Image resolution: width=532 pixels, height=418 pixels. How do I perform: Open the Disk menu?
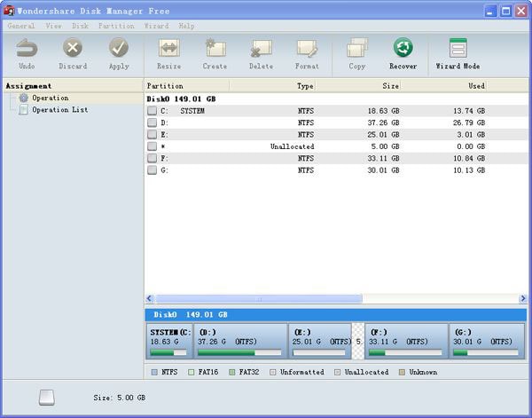(80, 26)
